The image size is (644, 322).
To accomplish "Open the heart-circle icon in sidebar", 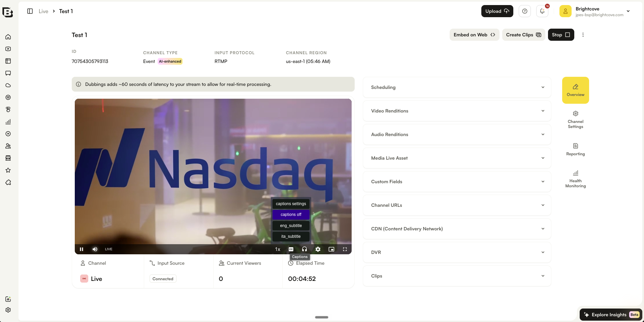I will point(8,97).
